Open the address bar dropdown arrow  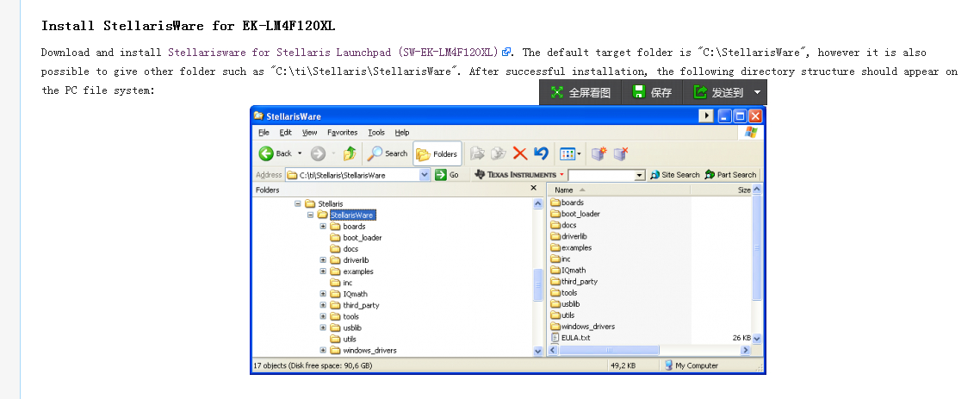[425, 175]
